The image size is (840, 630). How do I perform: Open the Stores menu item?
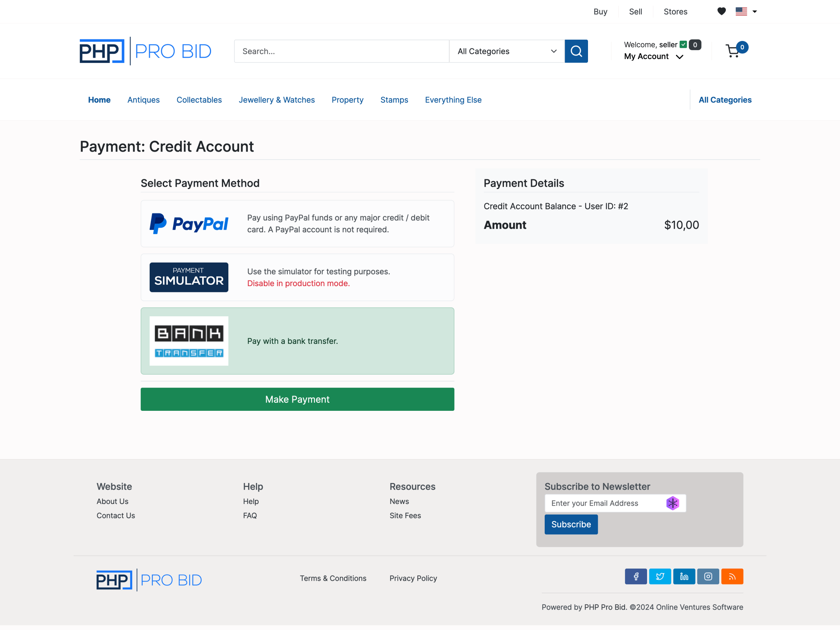pos(675,11)
